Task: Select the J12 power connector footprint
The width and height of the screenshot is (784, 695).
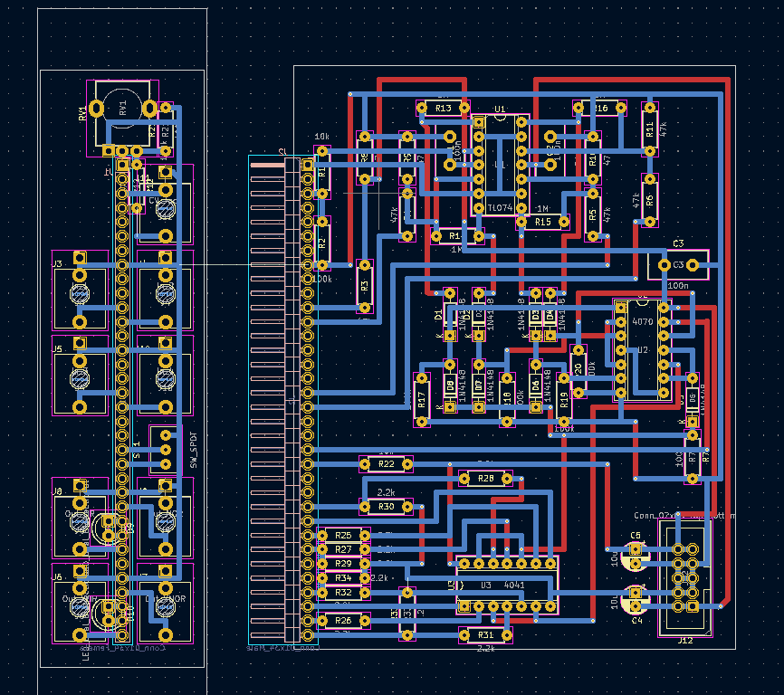Action: [x=684, y=577]
